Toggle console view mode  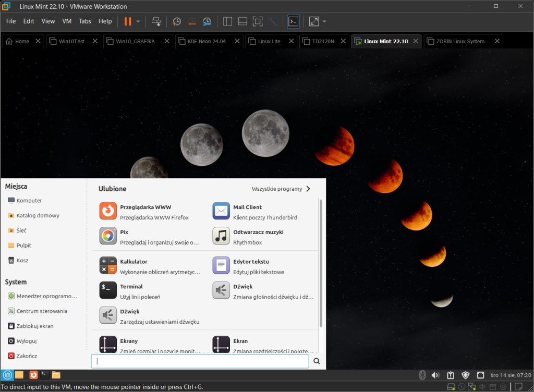click(293, 21)
